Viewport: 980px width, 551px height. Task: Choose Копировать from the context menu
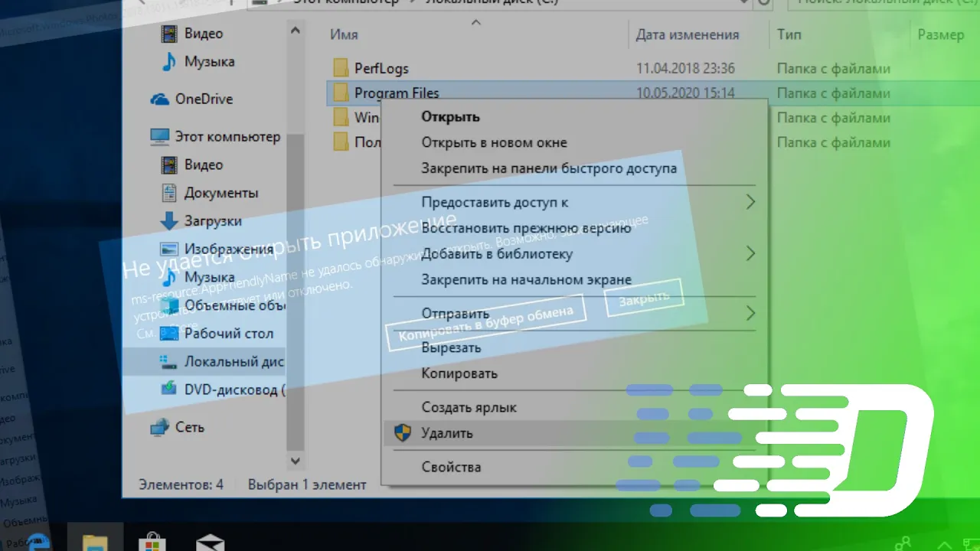tap(459, 373)
